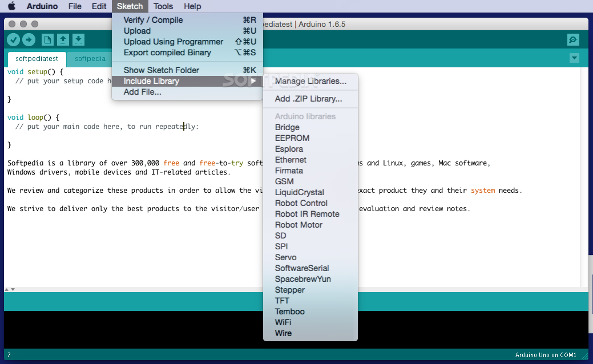Viewport: 593px width, 364px height.
Task: Include the GSM library
Action: point(310,181)
